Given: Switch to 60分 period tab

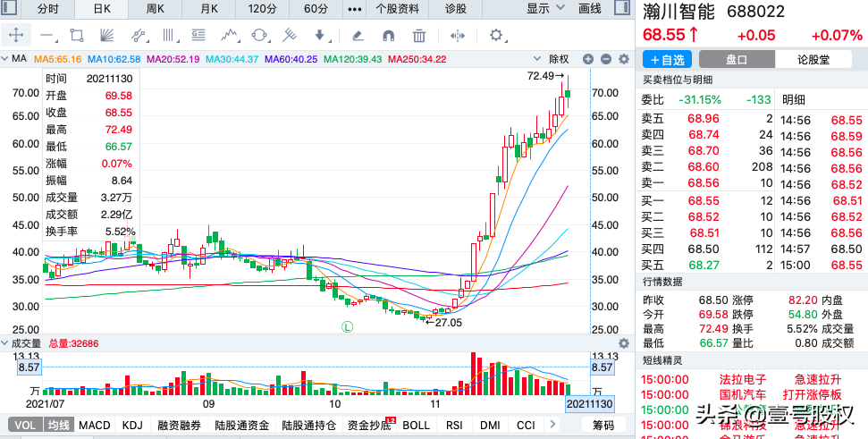Looking at the screenshot, I should pyautogui.click(x=316, y=9).
